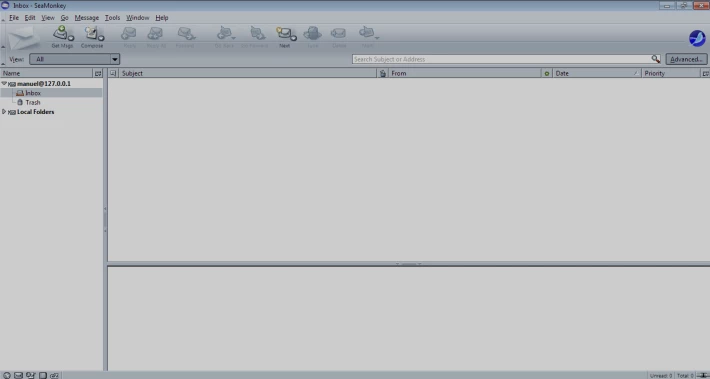Click the Go Forward toolbar icon
This screenshot has height=379, width=710.
tap(257, 34)
